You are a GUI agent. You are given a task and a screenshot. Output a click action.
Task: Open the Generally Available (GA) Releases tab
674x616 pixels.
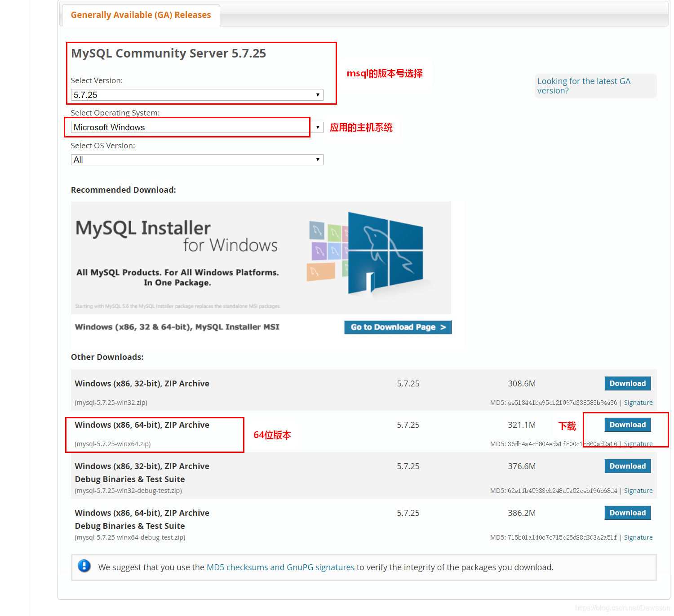141,15
